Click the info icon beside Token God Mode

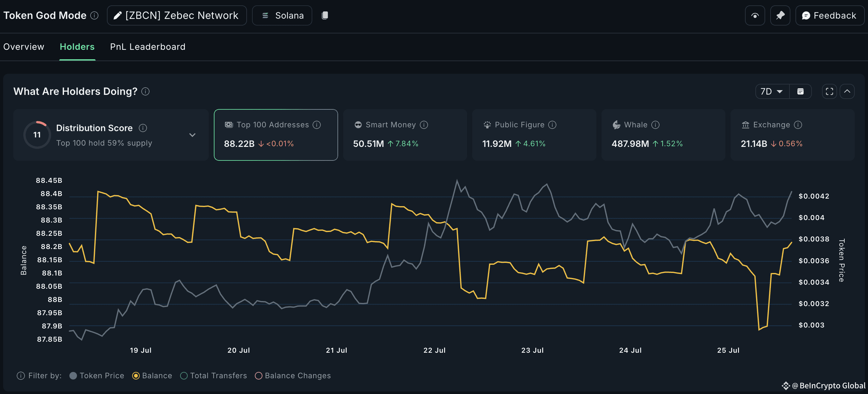(x=95, y=15)
